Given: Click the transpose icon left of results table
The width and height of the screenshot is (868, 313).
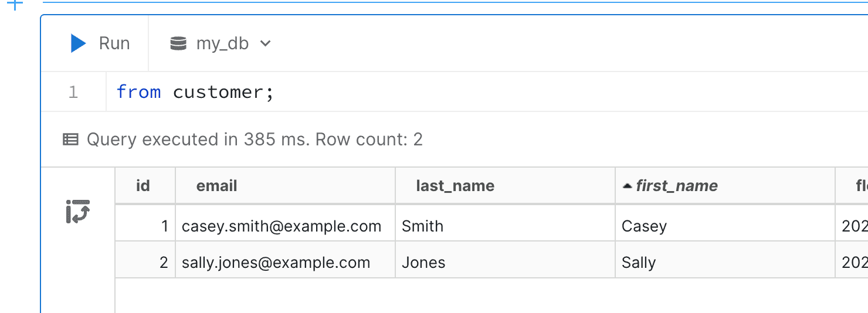Looking at the screenshot, I should coord(77,212).
